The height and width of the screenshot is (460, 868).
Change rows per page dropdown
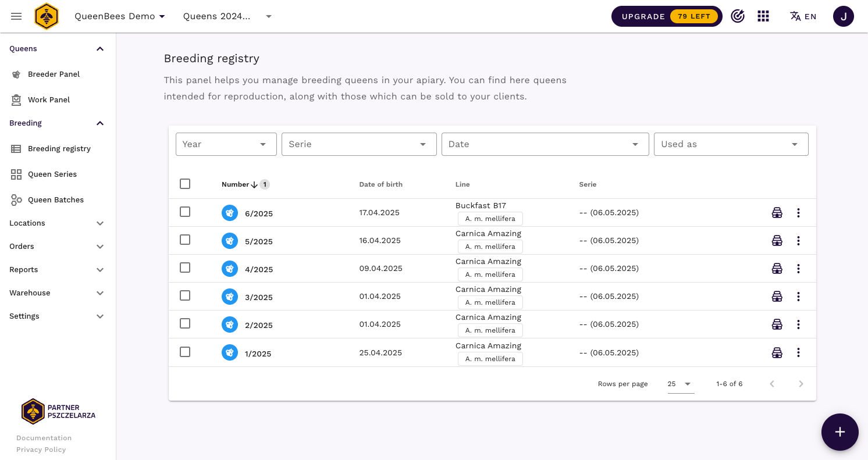[x=680, y=384]
